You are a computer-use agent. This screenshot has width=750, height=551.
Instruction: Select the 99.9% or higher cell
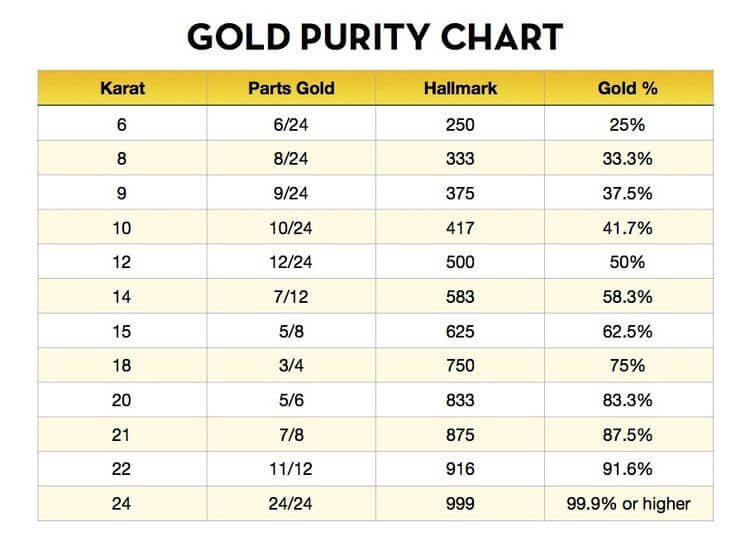[x=629, y=504]
